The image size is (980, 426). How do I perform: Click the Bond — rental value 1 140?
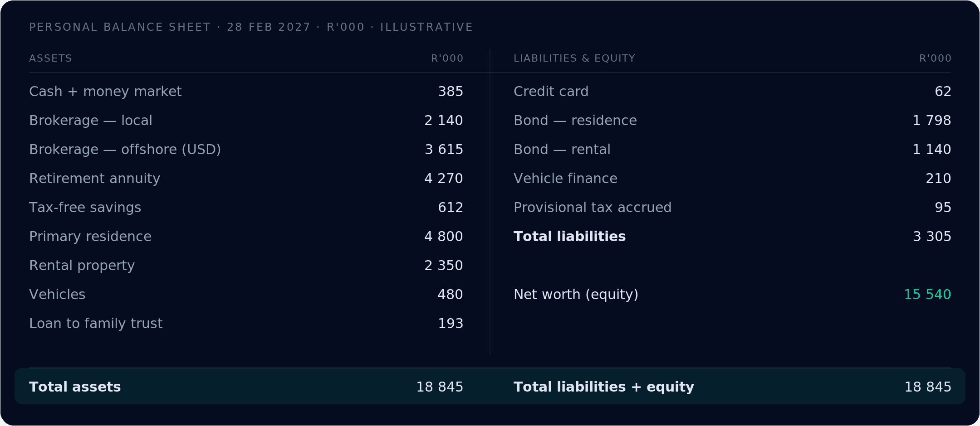[932, 150]
